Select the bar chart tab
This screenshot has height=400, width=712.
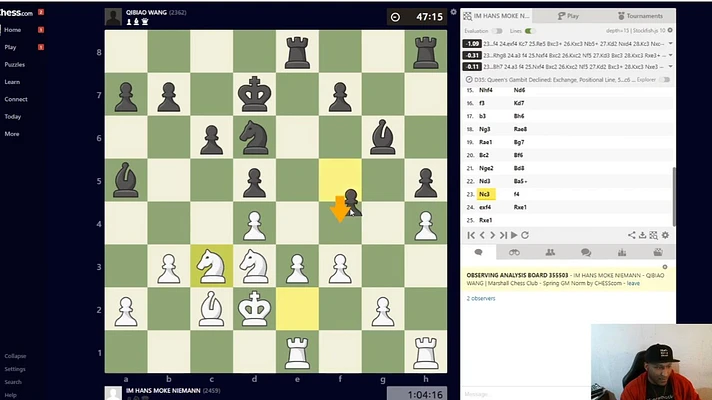coord(622,252)
